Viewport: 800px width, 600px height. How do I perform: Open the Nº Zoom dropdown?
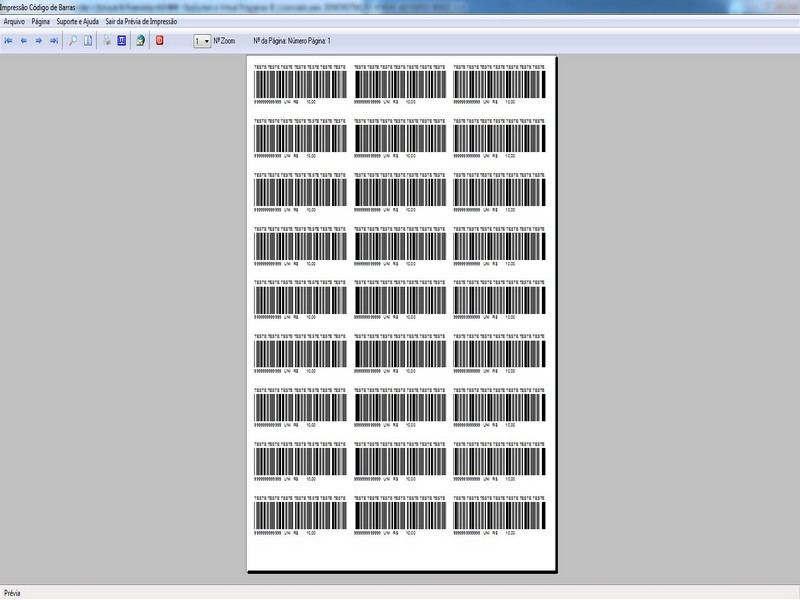(x=202, y=41)
